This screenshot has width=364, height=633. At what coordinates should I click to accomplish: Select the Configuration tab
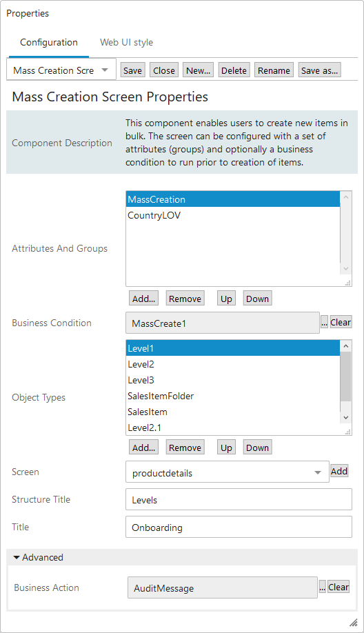click(49, 42)
